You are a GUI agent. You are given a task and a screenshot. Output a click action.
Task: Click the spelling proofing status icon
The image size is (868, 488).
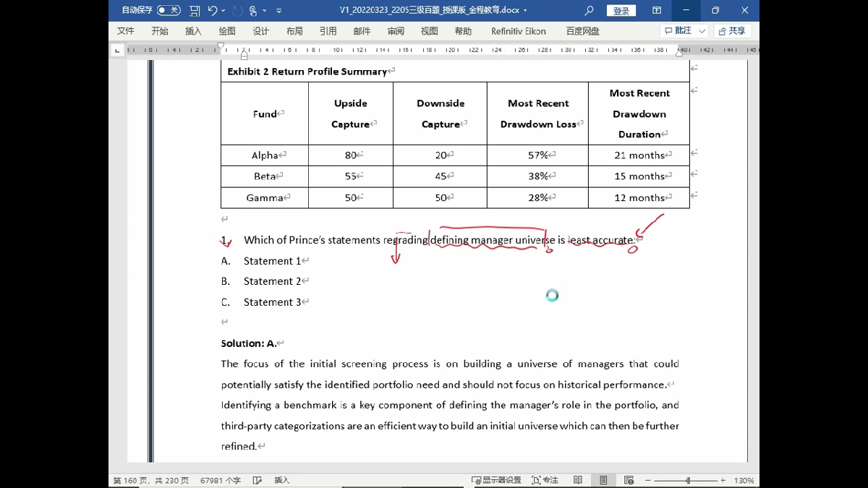click(x=257, y=480)
